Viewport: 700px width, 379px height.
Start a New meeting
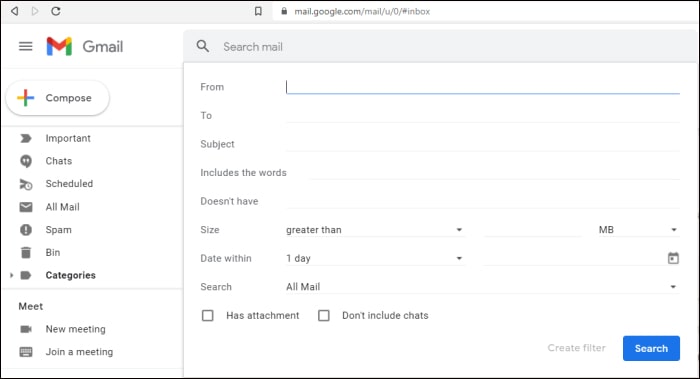tap(75, 329)
